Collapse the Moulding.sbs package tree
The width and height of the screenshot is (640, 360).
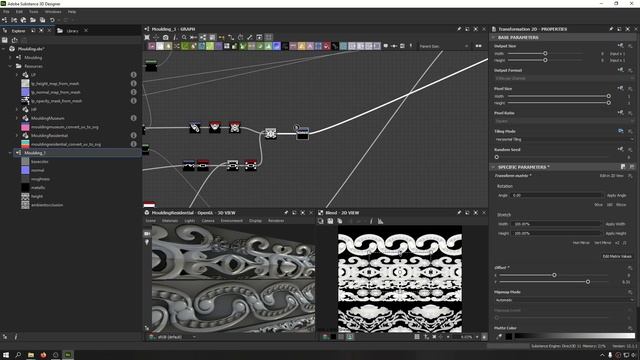[4, 49]
